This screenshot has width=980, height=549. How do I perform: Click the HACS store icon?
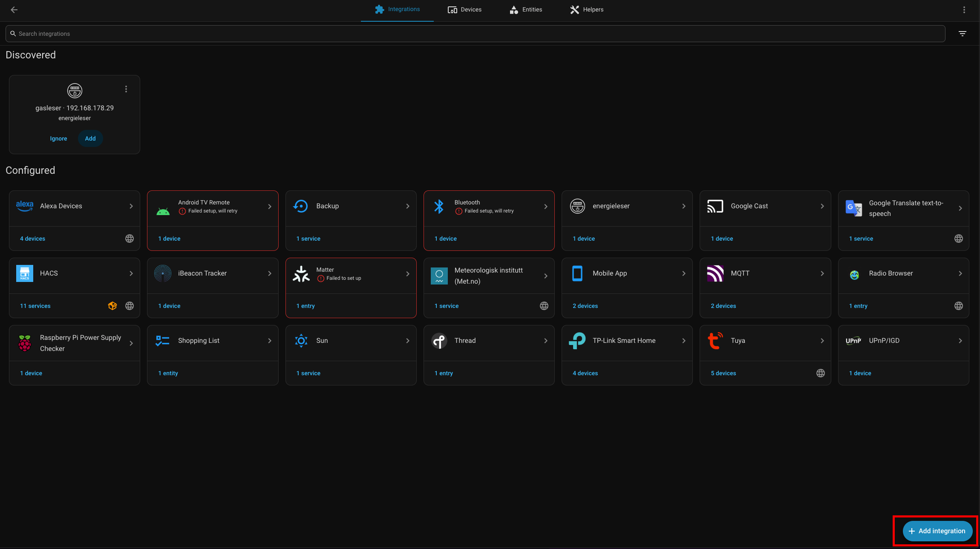tap(25, 273)
